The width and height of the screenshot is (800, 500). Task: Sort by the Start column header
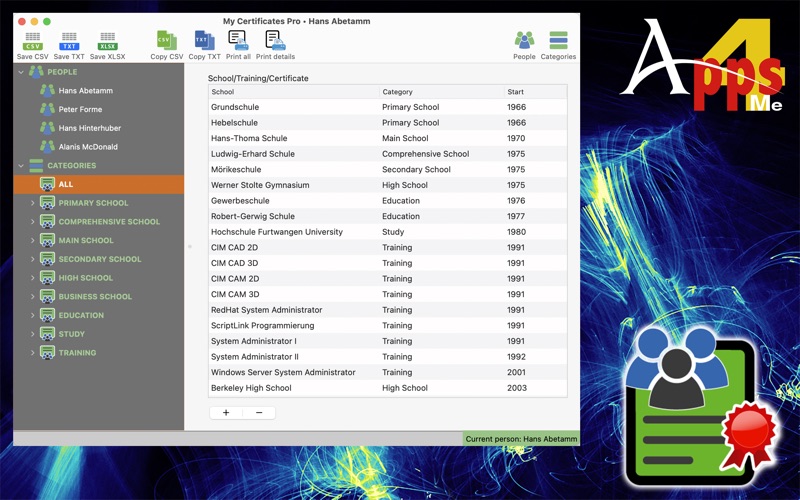point(535,92)
